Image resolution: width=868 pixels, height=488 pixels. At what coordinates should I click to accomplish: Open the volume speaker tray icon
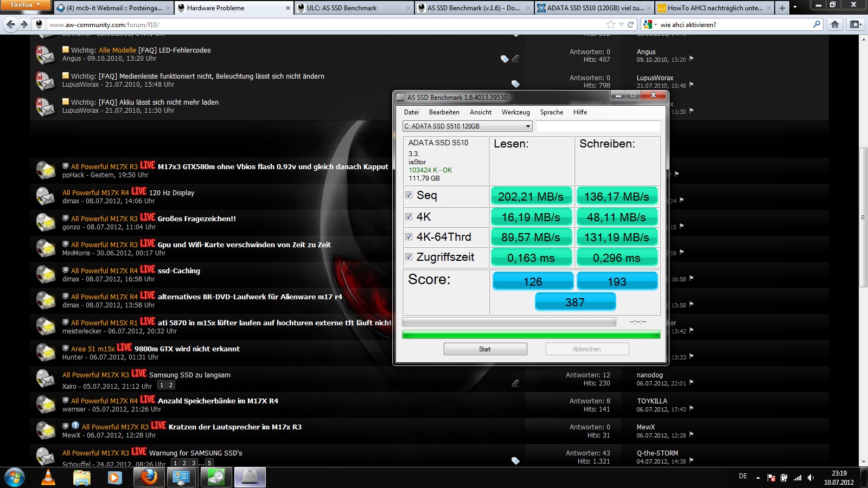(x=810, y=478)
